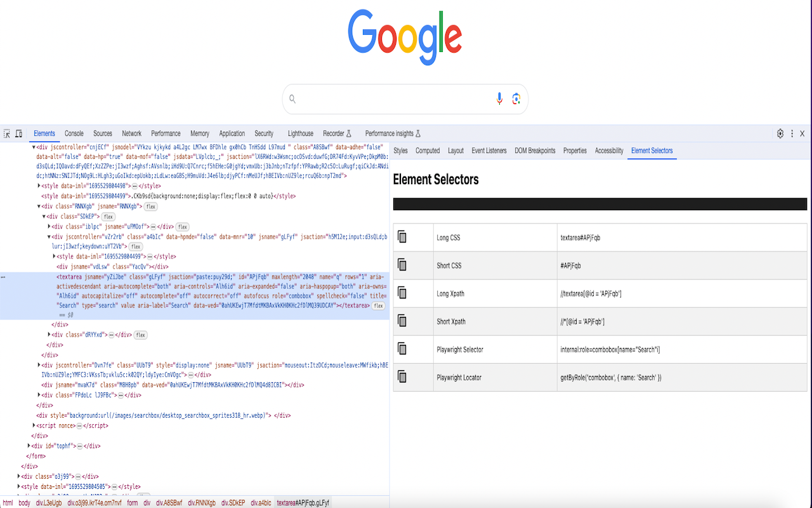Image resolution: width=812 pixels, height=508 pixels.
Task: Toggle flex badge after the textarea element
Action: coord(379,305)
